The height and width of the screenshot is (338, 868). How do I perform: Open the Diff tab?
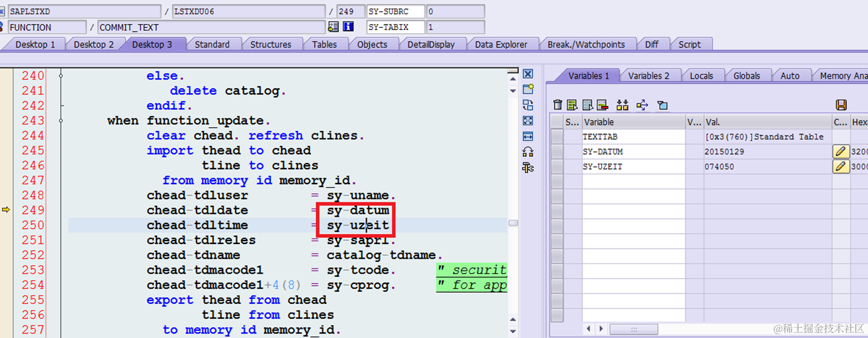652,44
